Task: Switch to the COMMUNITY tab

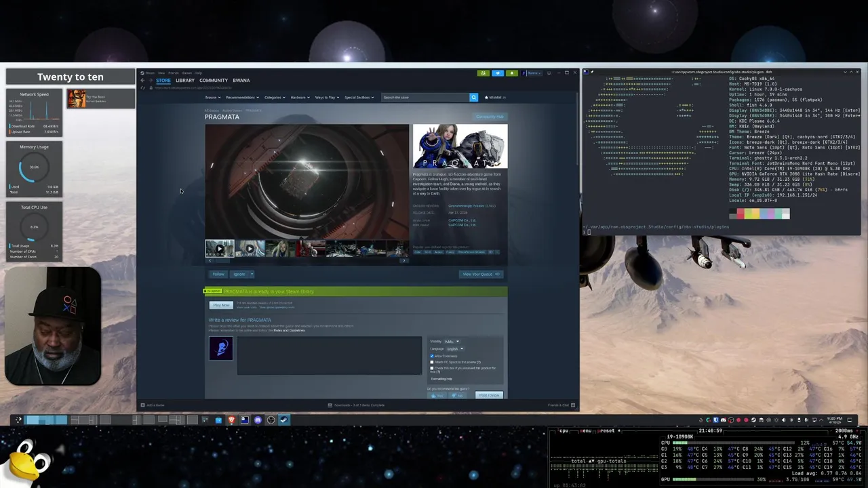Action: point(214,81)
